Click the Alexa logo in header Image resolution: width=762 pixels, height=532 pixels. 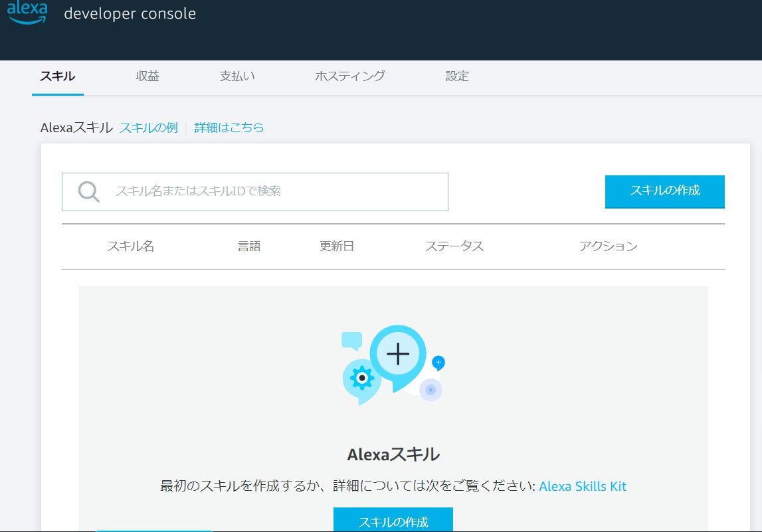27,12
